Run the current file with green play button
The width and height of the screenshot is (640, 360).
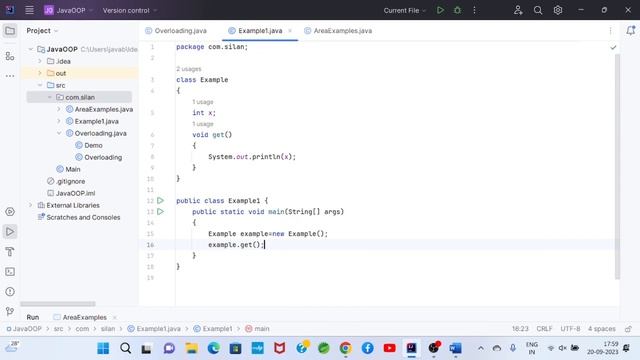440,10
